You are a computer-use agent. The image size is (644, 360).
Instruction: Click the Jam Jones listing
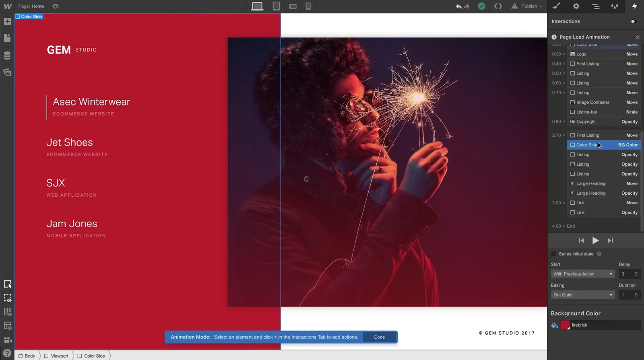(x=76, y=228)
